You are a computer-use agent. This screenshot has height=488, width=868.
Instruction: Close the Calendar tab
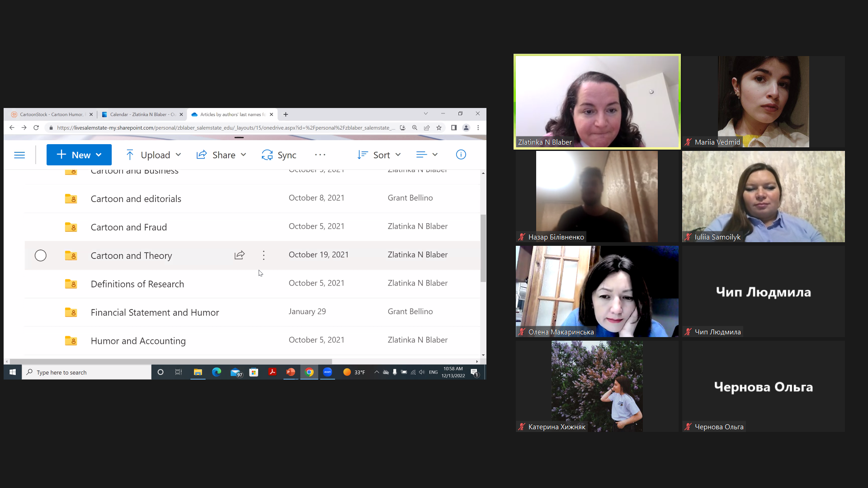click(x=181, y=114)
